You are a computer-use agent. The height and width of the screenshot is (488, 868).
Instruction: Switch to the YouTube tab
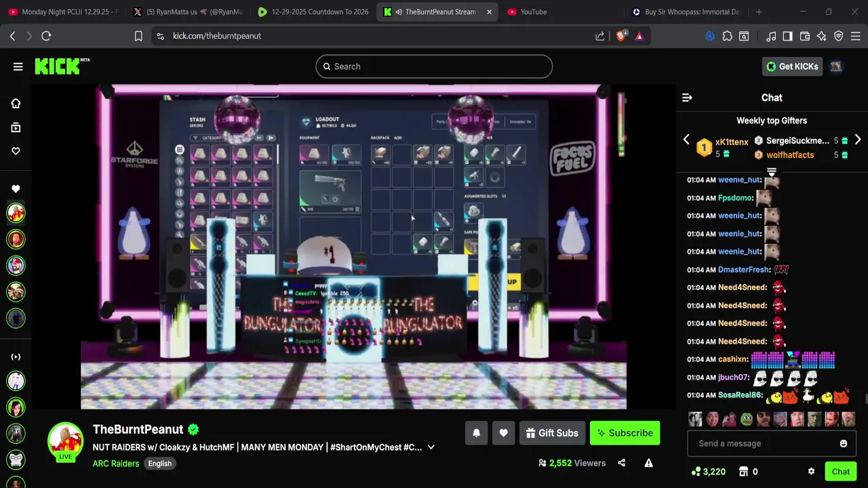(x=561, y=12)
